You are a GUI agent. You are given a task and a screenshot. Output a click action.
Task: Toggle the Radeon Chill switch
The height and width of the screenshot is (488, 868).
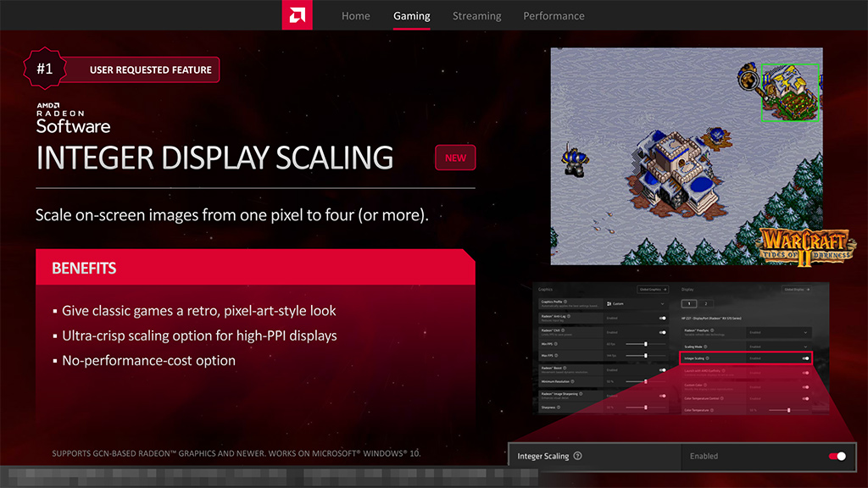pyautogui.click(x=663, y=332)
